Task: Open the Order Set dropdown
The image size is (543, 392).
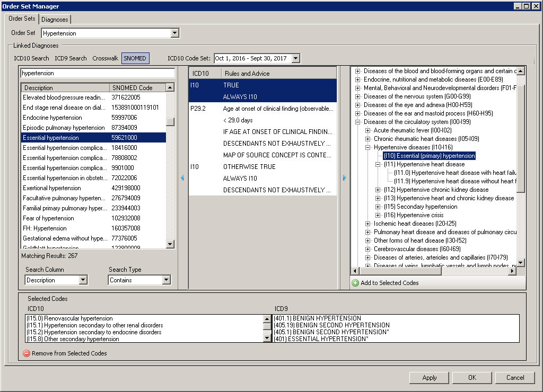Action: click(175, 33)
